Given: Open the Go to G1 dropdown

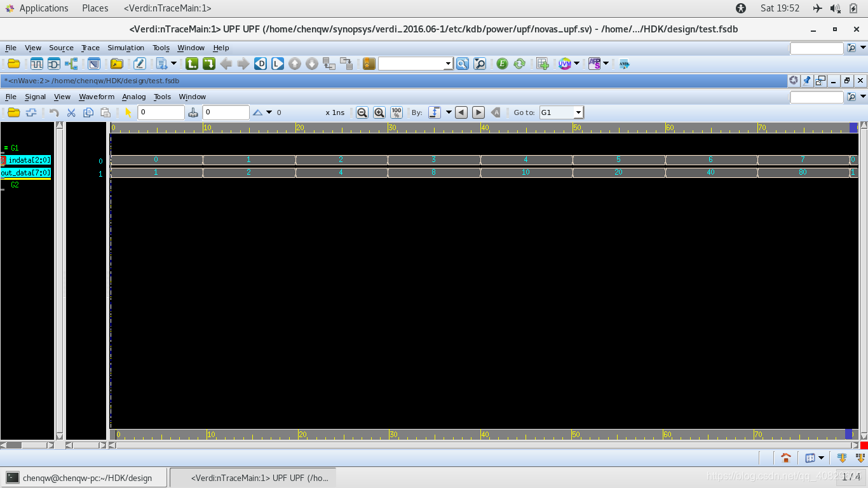Looking at the screenshot, I should point(578,112).
